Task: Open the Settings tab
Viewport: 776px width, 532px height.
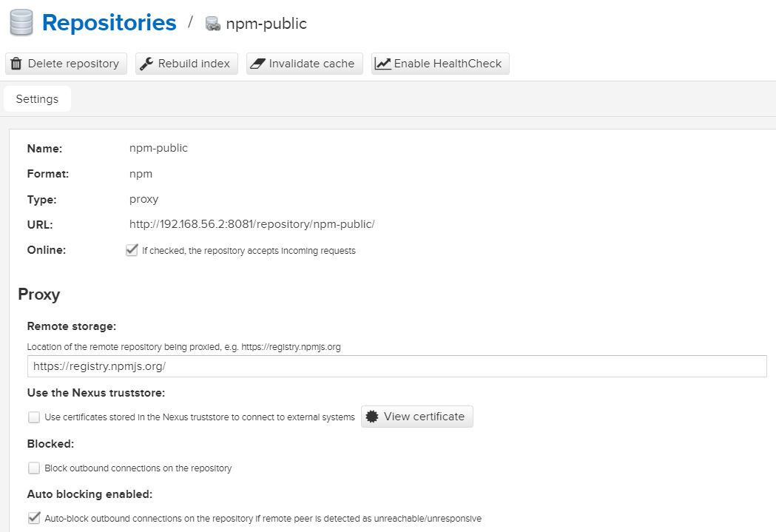Action: tap(37, 99)
